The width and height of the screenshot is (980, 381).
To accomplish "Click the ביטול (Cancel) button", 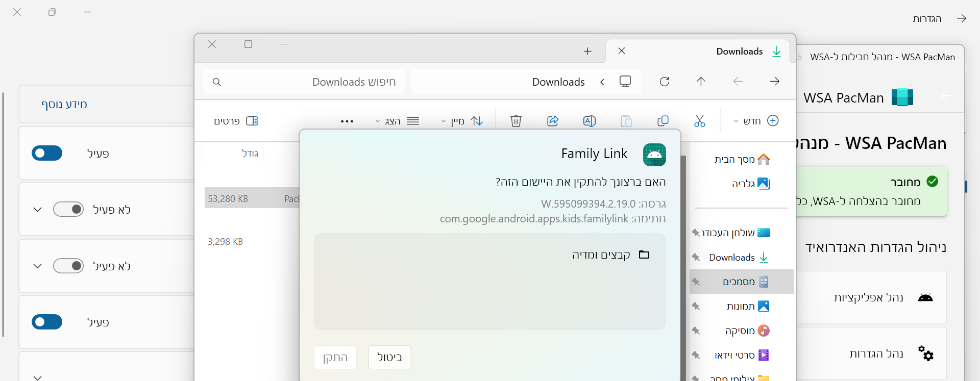I will point(389,358).
